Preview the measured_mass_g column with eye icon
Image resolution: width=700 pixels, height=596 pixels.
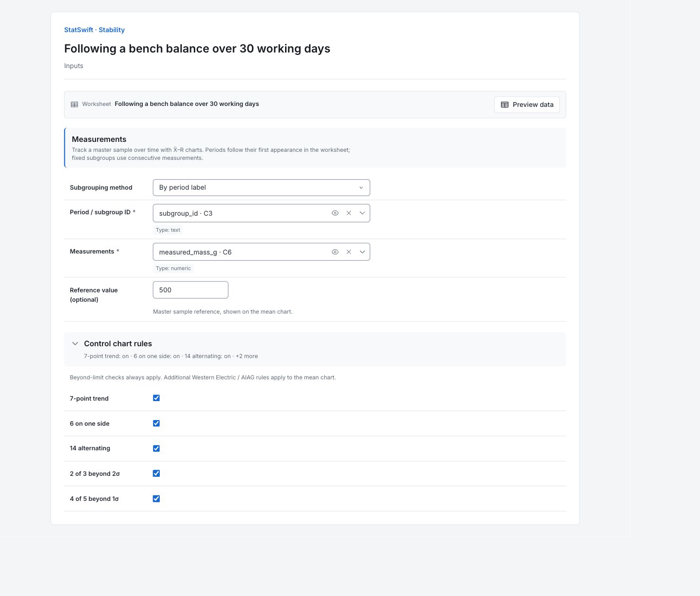pyautogui.click(x=335, y=252)
